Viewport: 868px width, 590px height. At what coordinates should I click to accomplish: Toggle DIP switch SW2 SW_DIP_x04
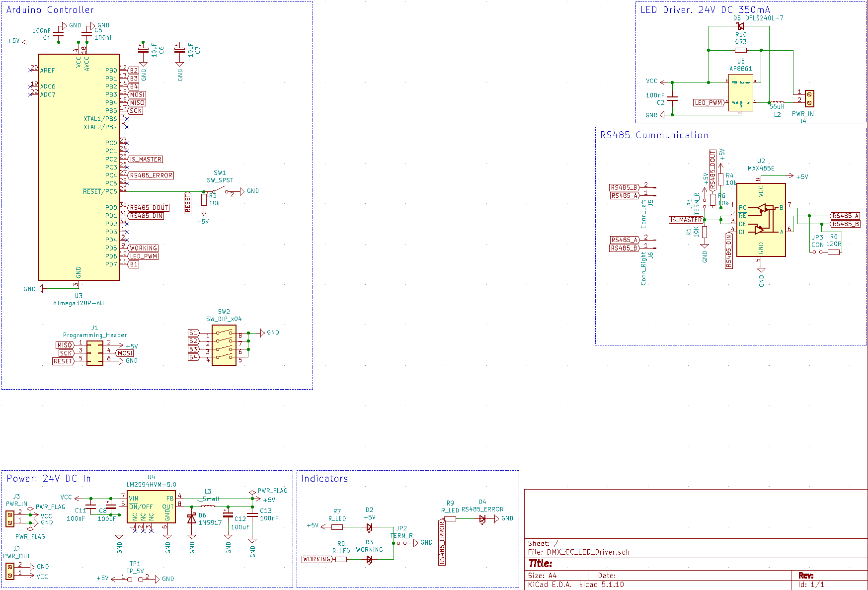coord(224,345)
